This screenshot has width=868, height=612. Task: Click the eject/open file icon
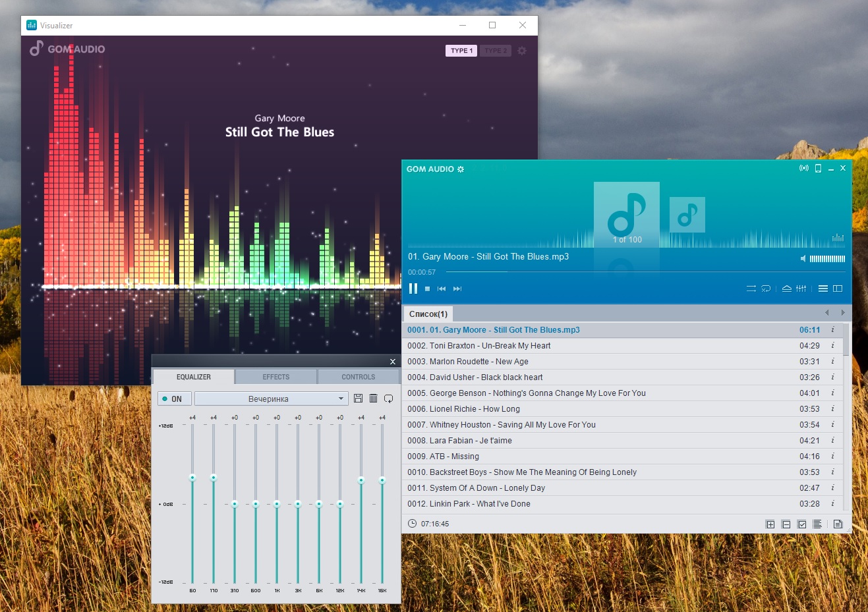tap(786, 289)
